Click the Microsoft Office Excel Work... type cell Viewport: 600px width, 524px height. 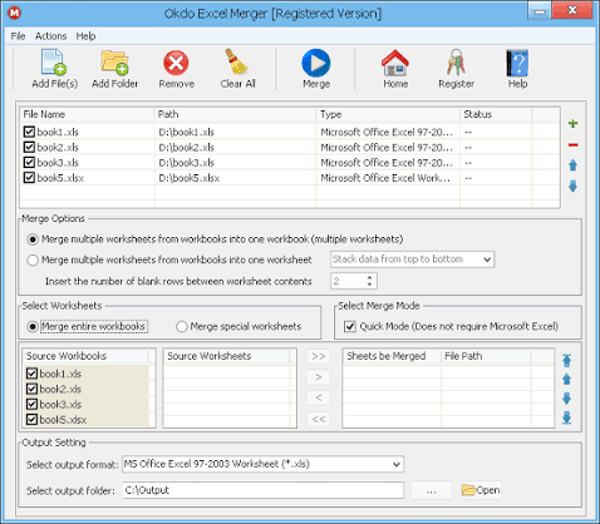click(x=388, y=178)
